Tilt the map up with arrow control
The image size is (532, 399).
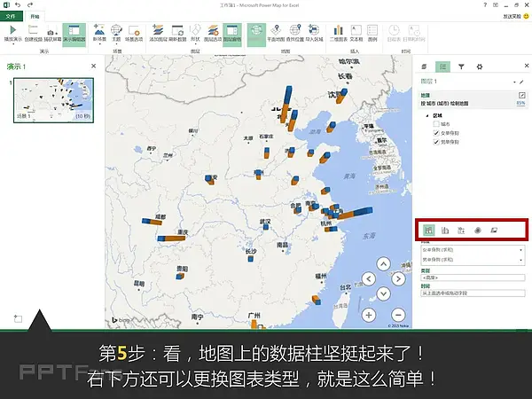(x=383, y=262)
